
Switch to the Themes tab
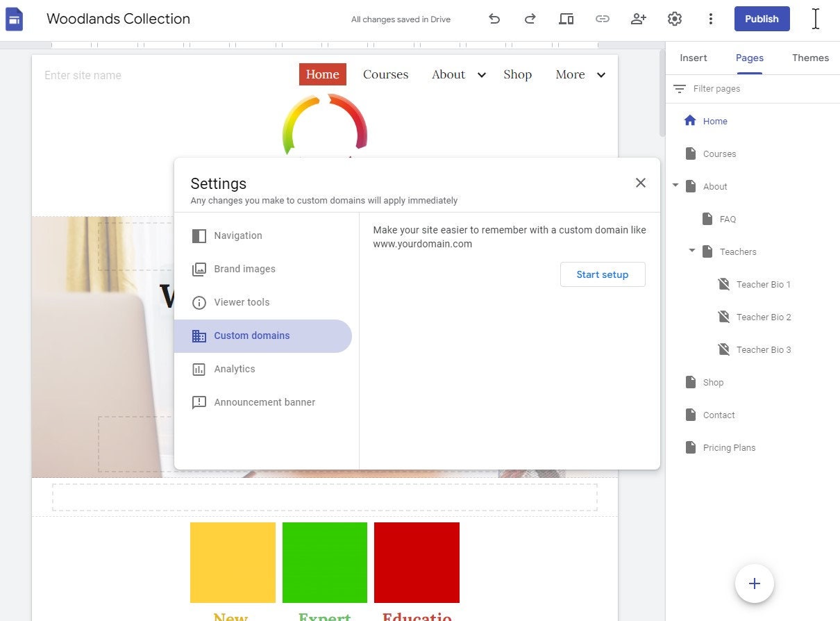[810, 58]
